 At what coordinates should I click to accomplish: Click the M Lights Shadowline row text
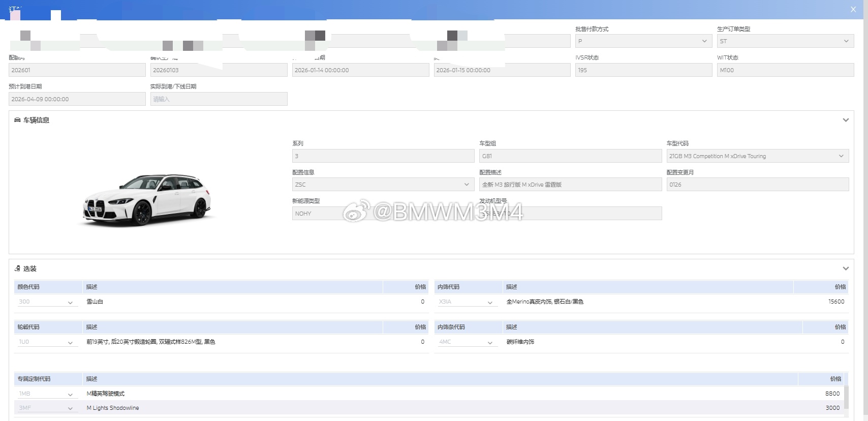pos(113,408)
